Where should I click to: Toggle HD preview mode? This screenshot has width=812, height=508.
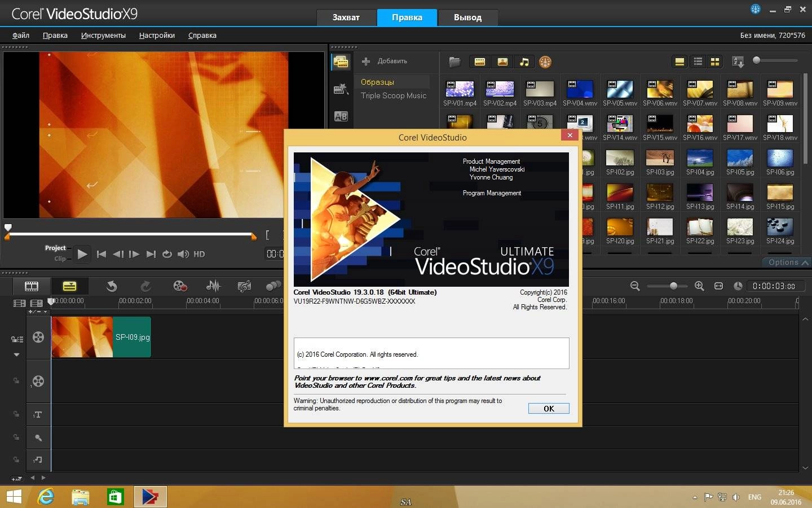199,254
